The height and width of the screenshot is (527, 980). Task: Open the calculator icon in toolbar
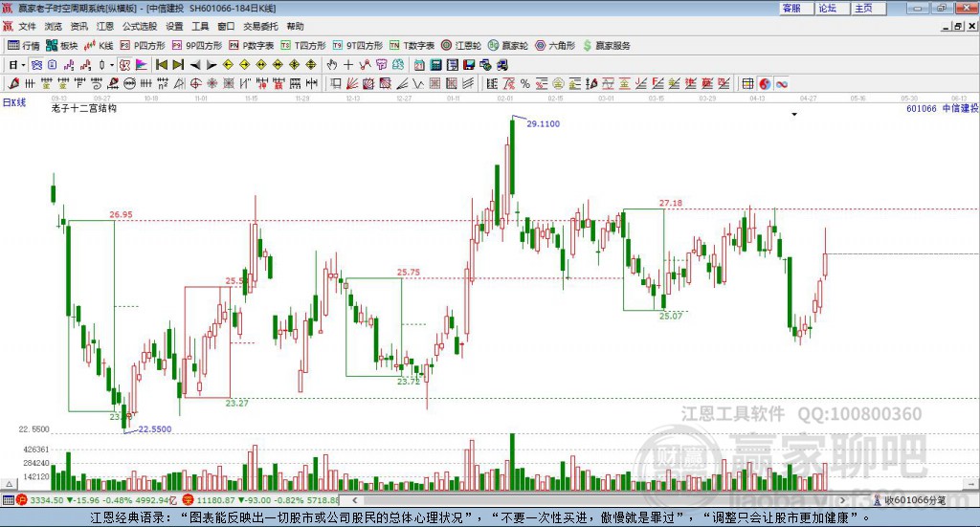436,65
